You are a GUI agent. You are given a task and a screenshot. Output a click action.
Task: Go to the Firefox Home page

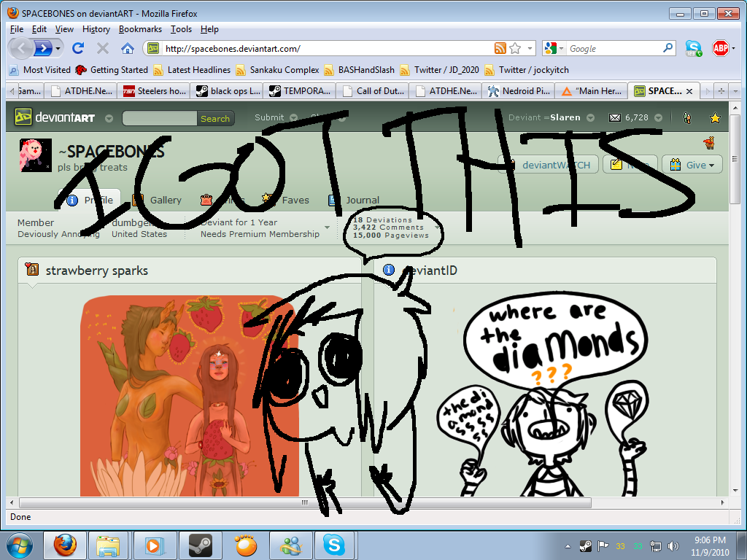pyautogui.click(x=127, y=48)
